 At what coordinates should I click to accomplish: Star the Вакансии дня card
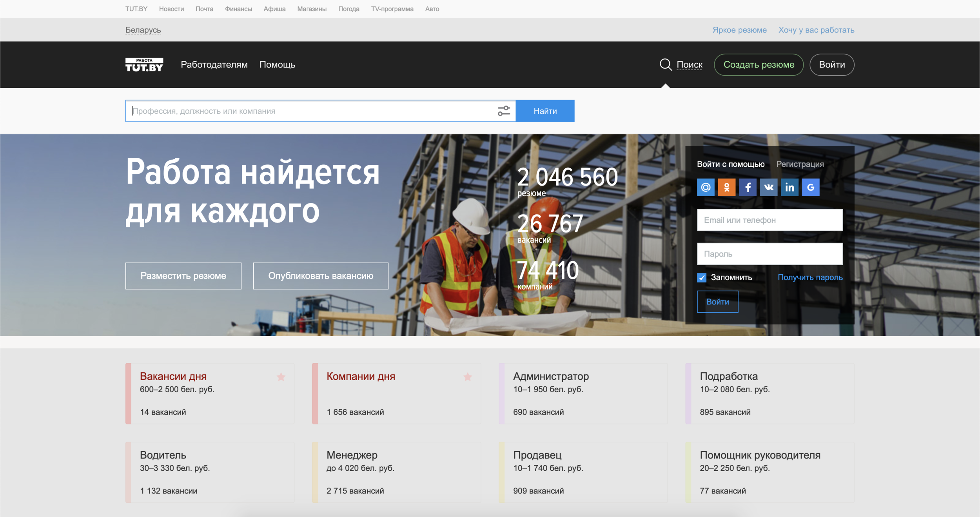coord(281,377)
